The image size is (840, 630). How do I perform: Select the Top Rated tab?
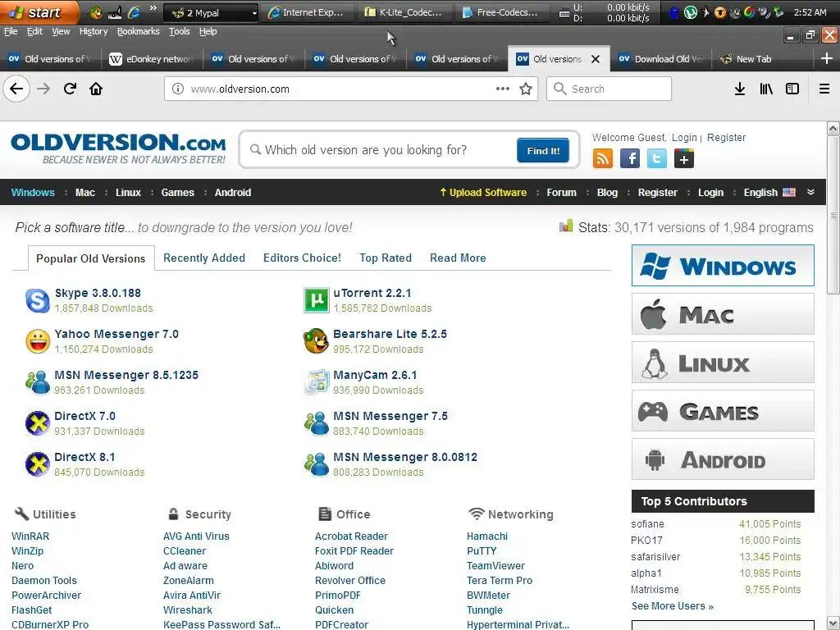(386, 258)
